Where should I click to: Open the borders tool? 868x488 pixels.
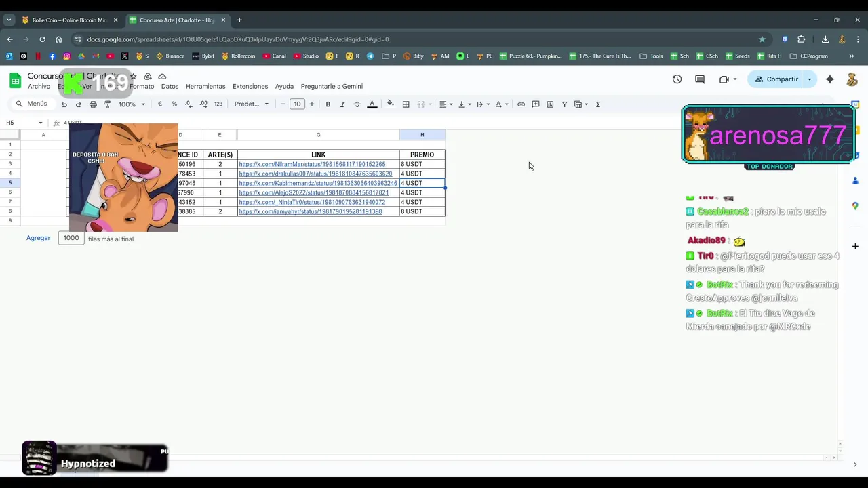406,104
